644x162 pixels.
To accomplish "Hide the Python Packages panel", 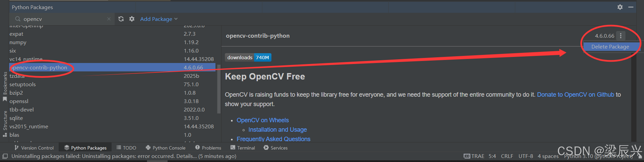I will 631,7.
